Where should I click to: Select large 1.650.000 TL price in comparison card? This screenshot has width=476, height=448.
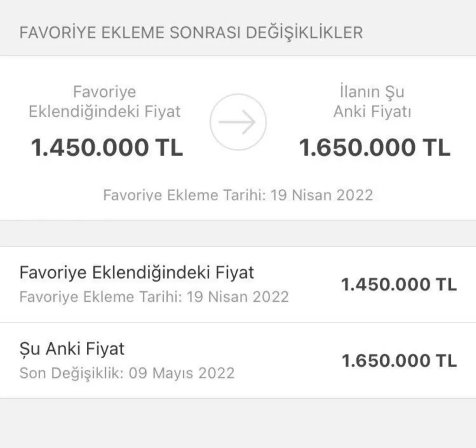point(374,147)
